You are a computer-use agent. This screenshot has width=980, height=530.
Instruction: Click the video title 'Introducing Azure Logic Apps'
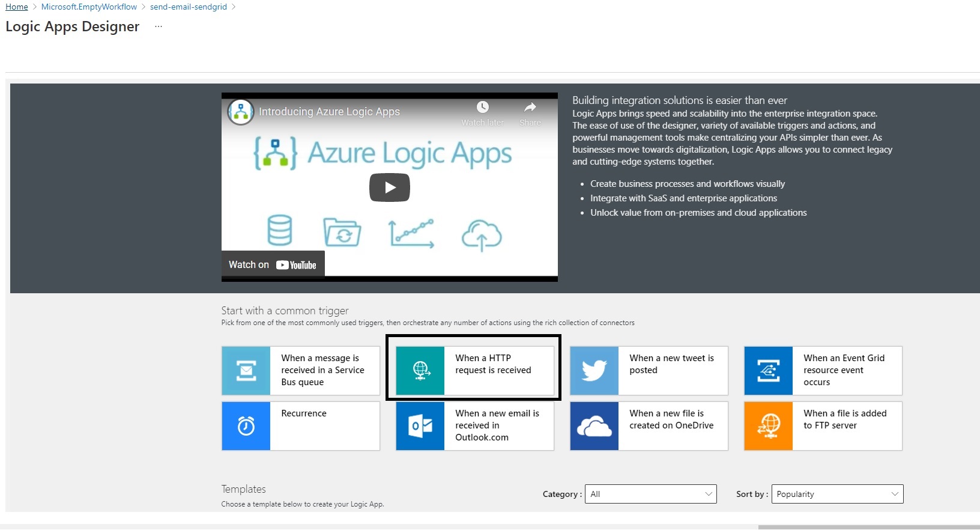(x=329, y=112)
